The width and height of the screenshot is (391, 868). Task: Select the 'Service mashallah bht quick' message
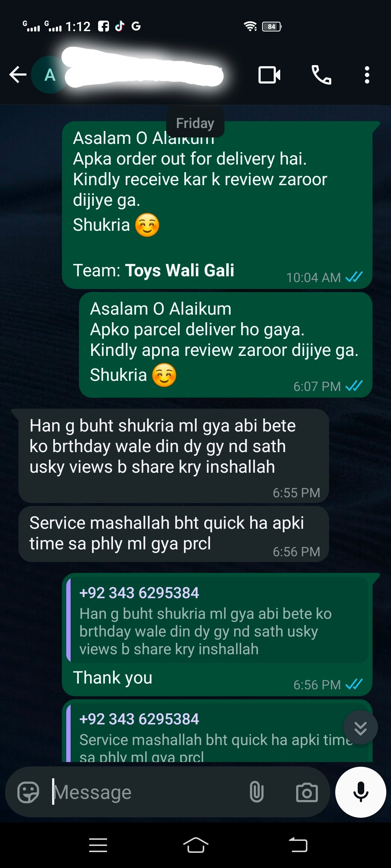point(174,534)
